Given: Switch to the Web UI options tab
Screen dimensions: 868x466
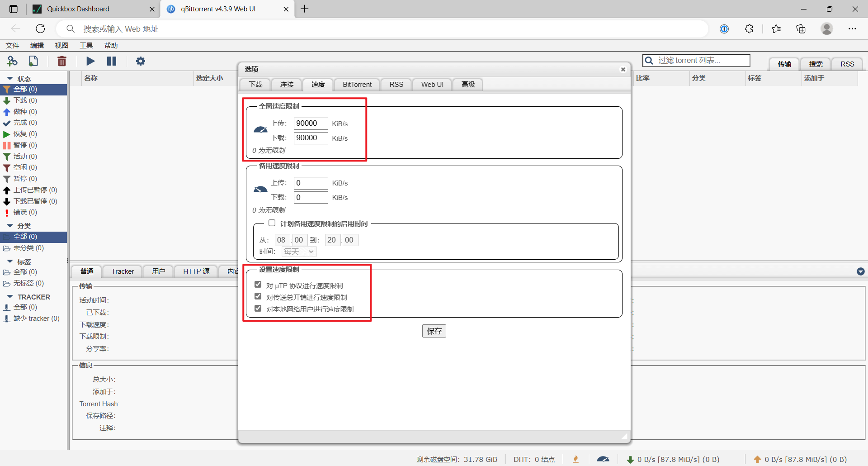Looking at the screenshot, I should point(432,85).
